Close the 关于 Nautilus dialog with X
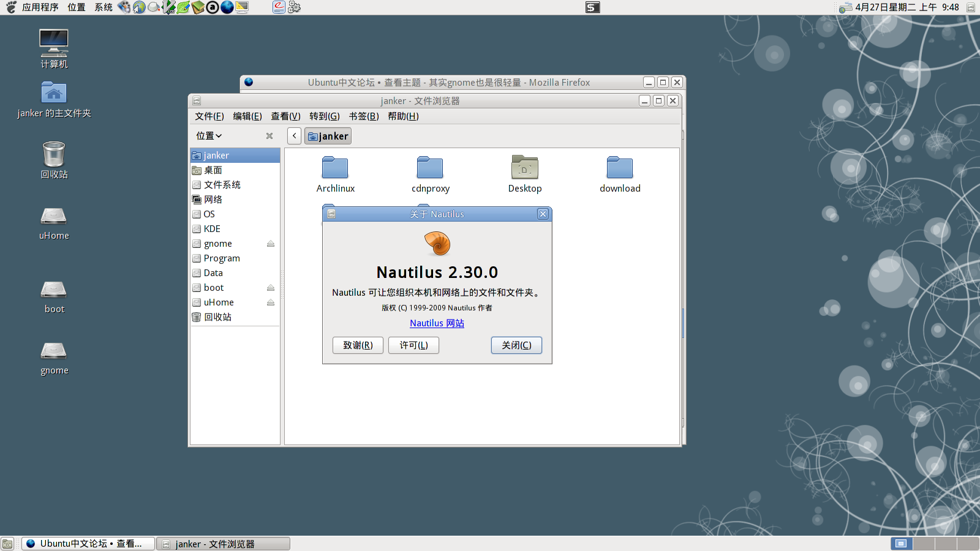 (x=543, y=214)
